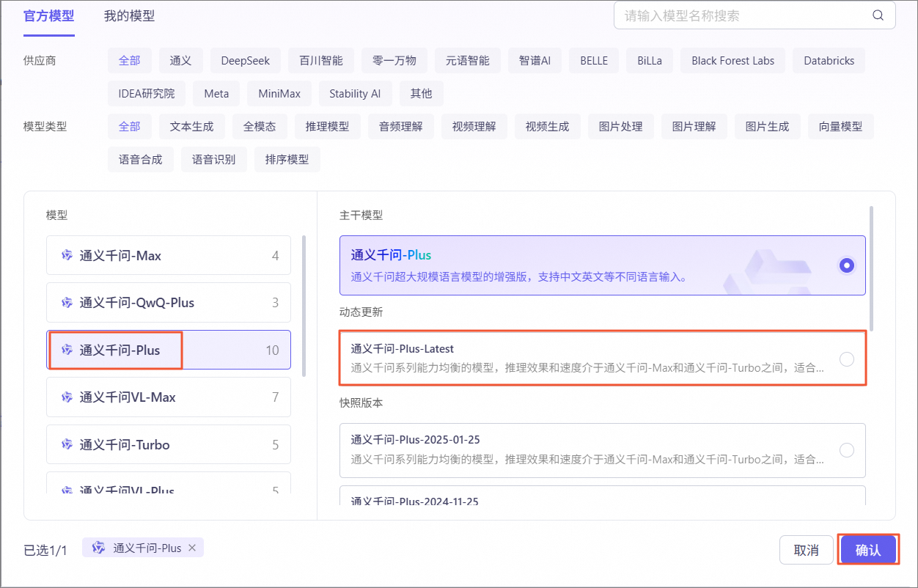The height and width of the screenshot is (588, 918).
Task: Filter model type by 向量模型
Action: [841, 127]
